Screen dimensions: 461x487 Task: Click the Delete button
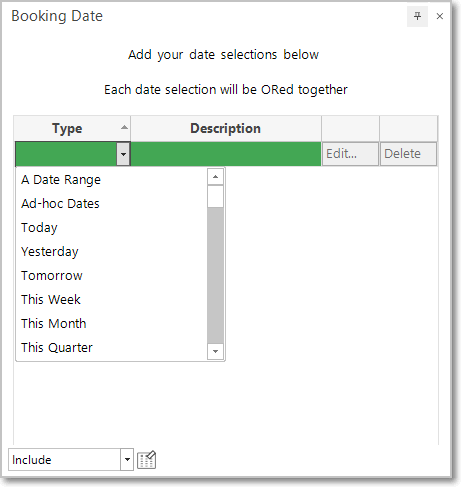click(x=408, y=154)
